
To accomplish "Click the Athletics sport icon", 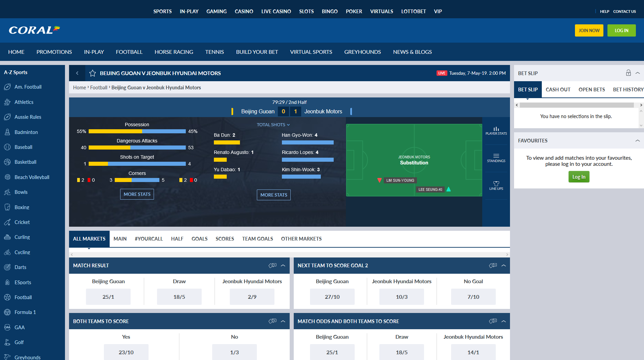I will tap(7, 102).
